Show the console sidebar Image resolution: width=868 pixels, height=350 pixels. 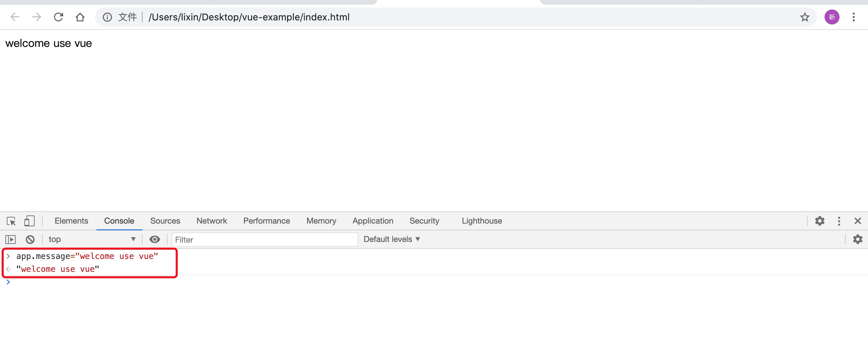(x=11, y=240)
